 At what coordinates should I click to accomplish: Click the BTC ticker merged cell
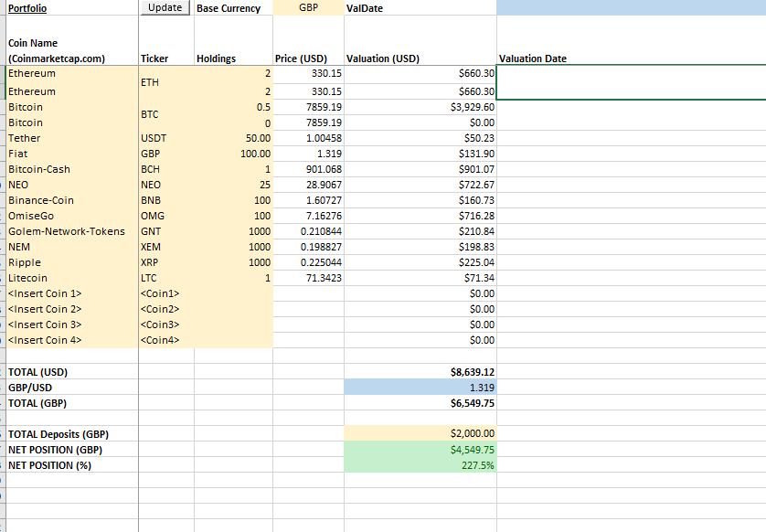166,115
